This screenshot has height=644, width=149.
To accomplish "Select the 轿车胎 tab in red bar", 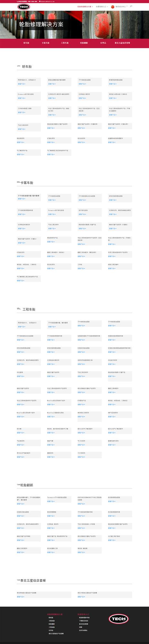I will pos(26,43).
